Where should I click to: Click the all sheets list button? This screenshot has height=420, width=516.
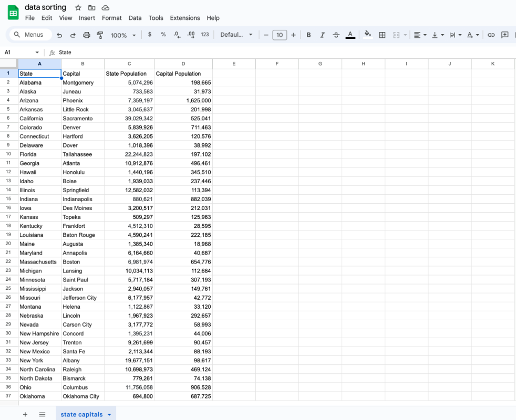[x=42, y=414]
